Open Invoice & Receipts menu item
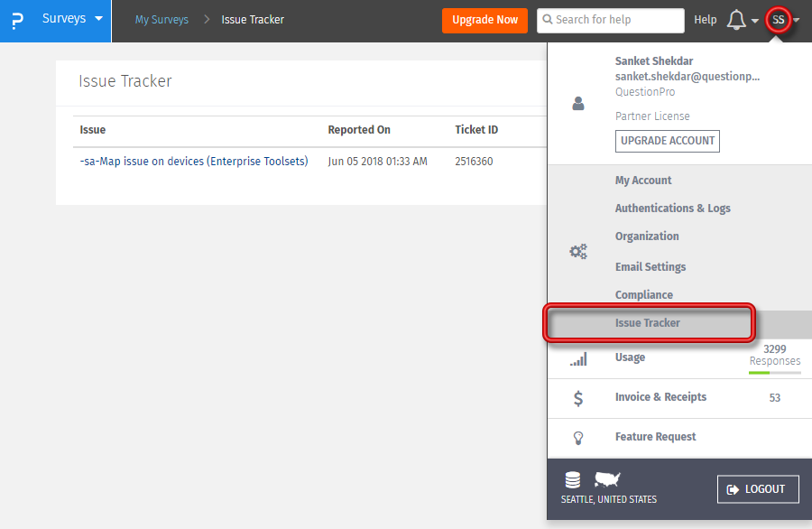The height and width of the screenshot is (529, 812). pyautogui.click(x=660, y=397)
